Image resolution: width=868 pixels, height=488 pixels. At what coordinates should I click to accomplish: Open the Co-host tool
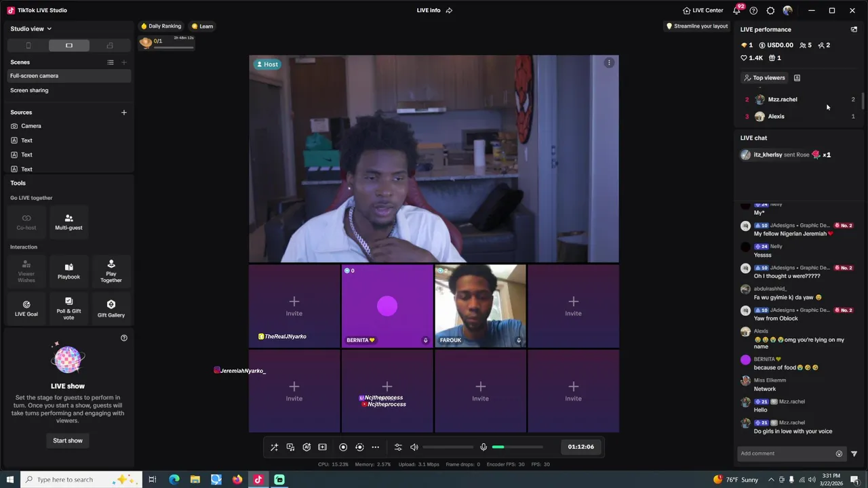tap(26, 222)
